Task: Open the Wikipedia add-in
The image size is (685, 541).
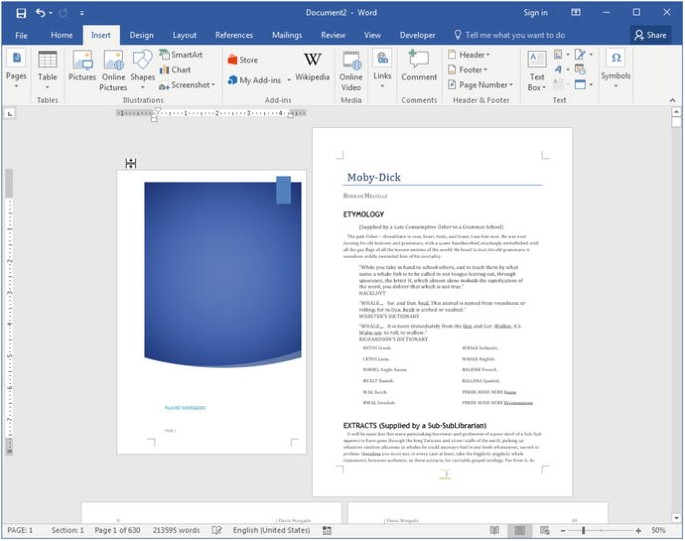Action: [x=312, y=67]
